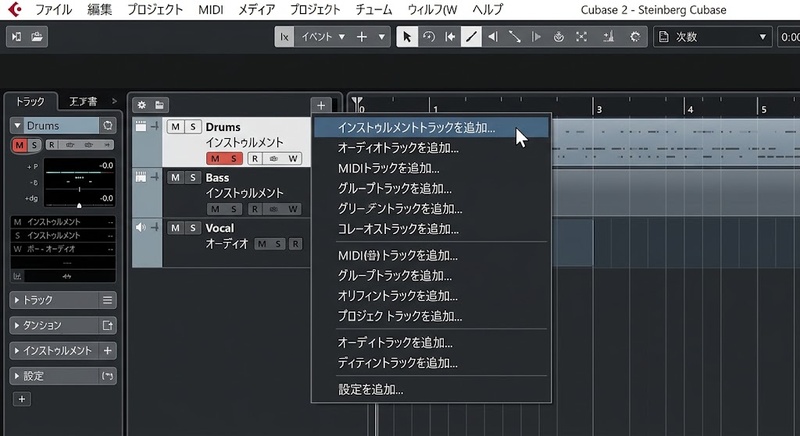Open the 編集 menu
The image size is (800, 436).
99,9
